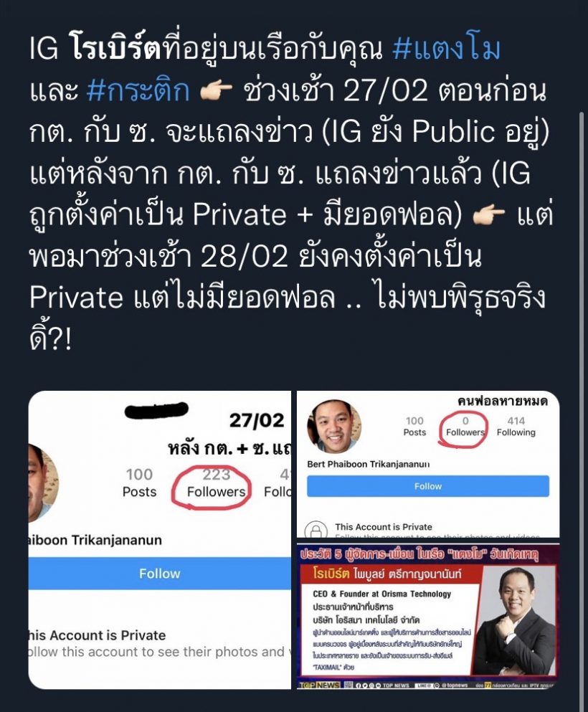Select 100 Posts in the 27/02 screenshot
The image size is (588, 712).
[139, 483]
